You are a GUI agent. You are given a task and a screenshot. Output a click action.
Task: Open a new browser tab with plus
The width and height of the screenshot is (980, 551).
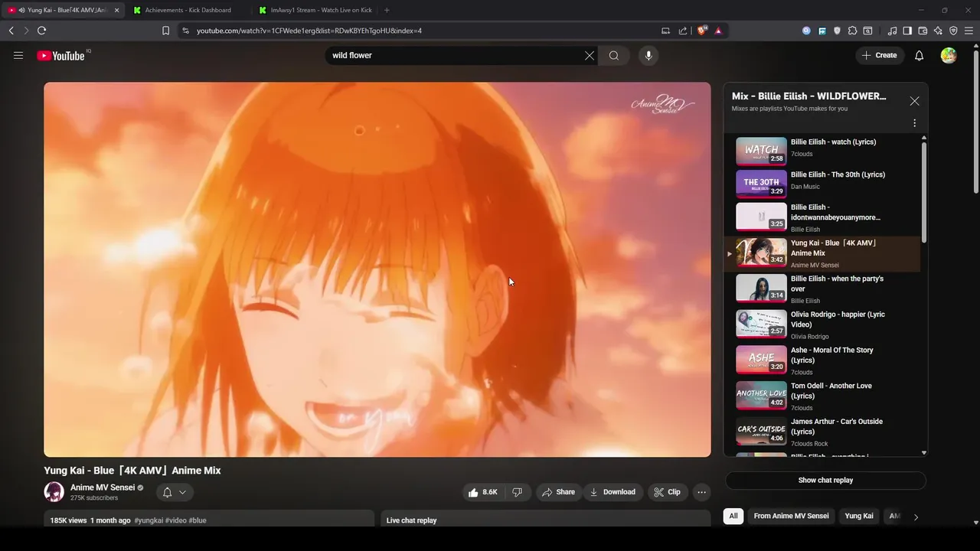387,10
